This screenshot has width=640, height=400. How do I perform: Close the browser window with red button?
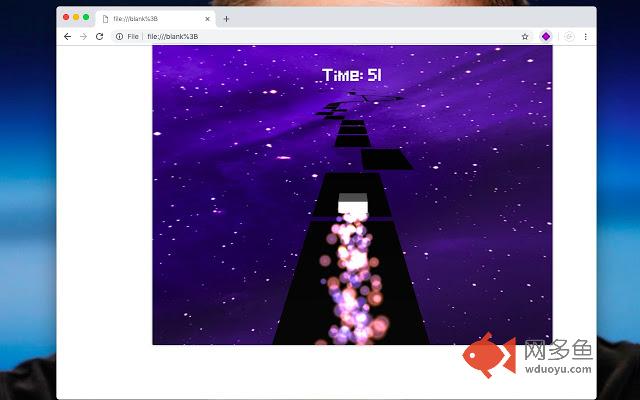point(66,17)
